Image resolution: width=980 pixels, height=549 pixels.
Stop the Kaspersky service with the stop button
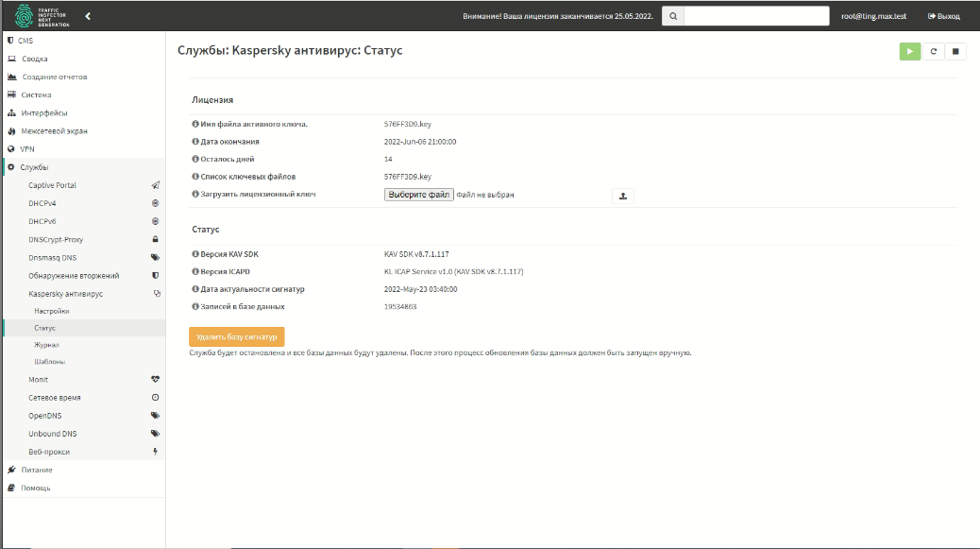coord(955,51)
